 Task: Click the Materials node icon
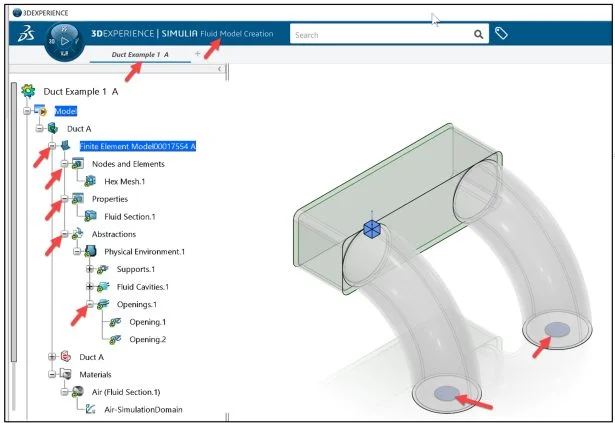click(x=65, y=374)
